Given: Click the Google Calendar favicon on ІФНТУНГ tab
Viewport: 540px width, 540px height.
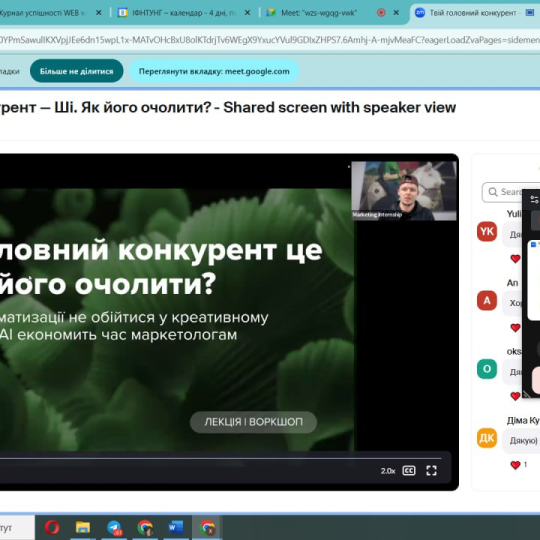Looking at the screenshot, I should click(122, 13).
